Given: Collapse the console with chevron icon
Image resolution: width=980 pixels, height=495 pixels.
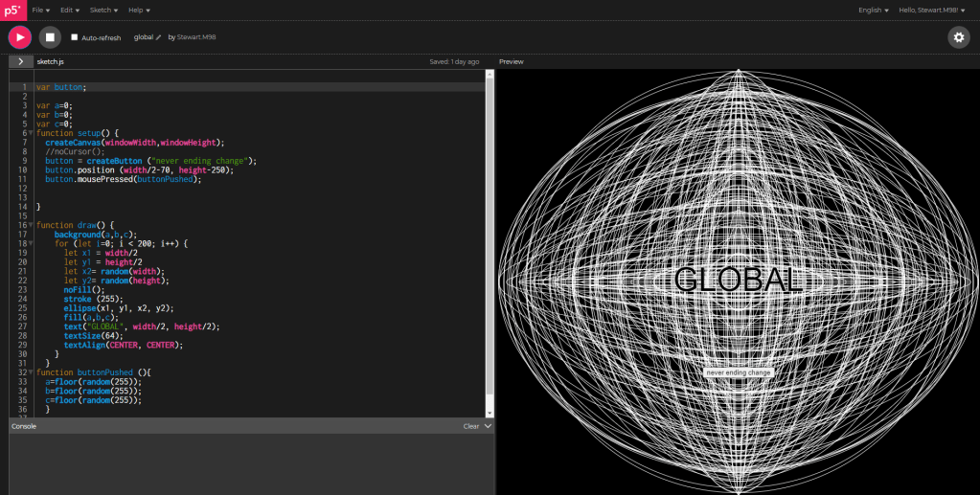Looking at the screenshot, I should pos(488,426).
